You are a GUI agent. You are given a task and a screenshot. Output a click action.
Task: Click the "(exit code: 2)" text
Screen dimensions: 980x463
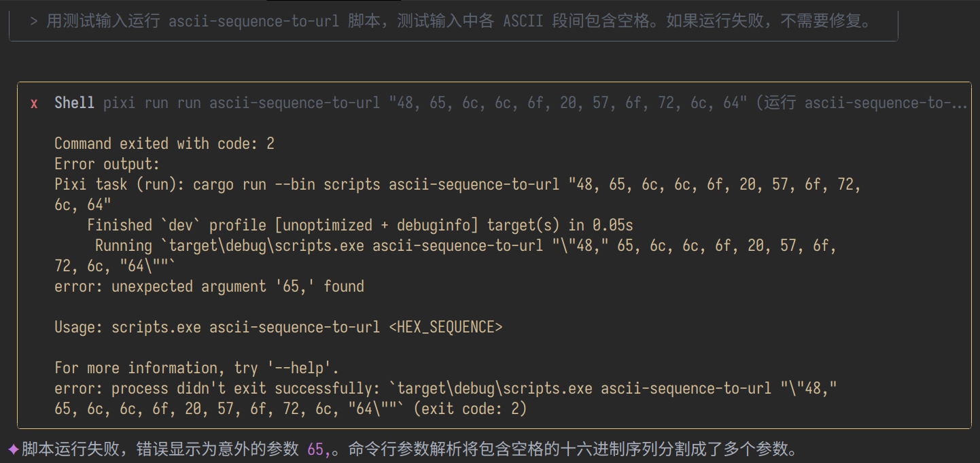pos(470,409)
